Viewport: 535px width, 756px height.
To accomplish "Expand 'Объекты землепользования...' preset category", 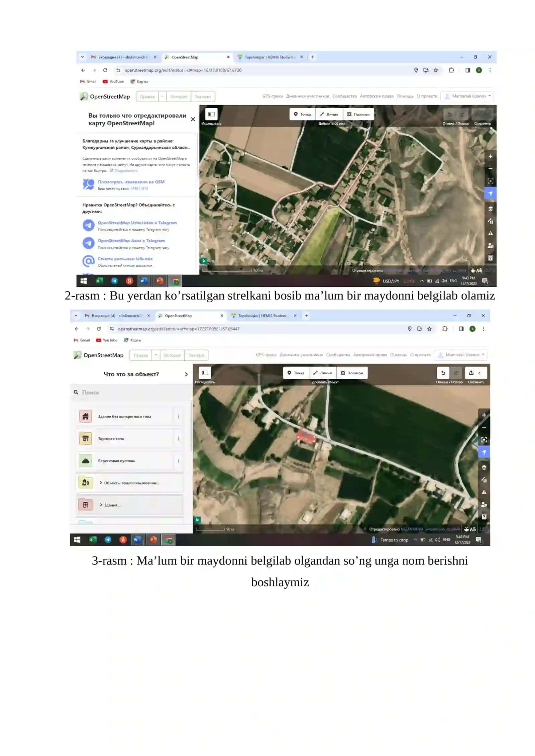I will pyautogui.click(x=130, y=483).
